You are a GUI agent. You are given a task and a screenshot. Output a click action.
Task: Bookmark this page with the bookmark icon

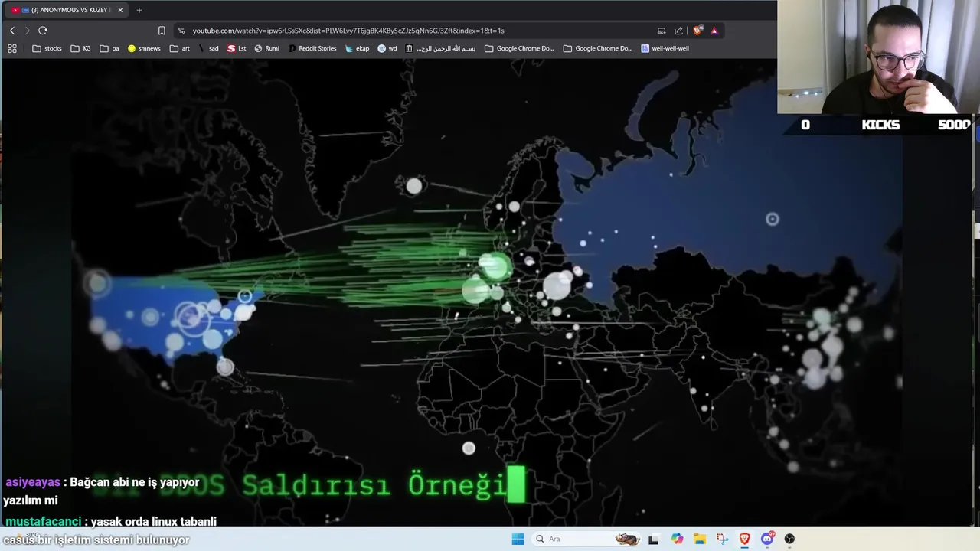pos(162,31)
